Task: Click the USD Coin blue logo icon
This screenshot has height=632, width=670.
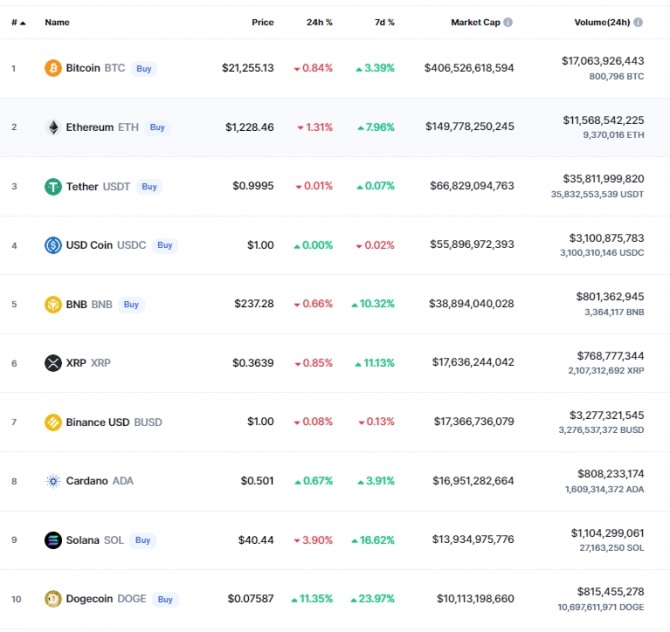Action: [53, 245]
